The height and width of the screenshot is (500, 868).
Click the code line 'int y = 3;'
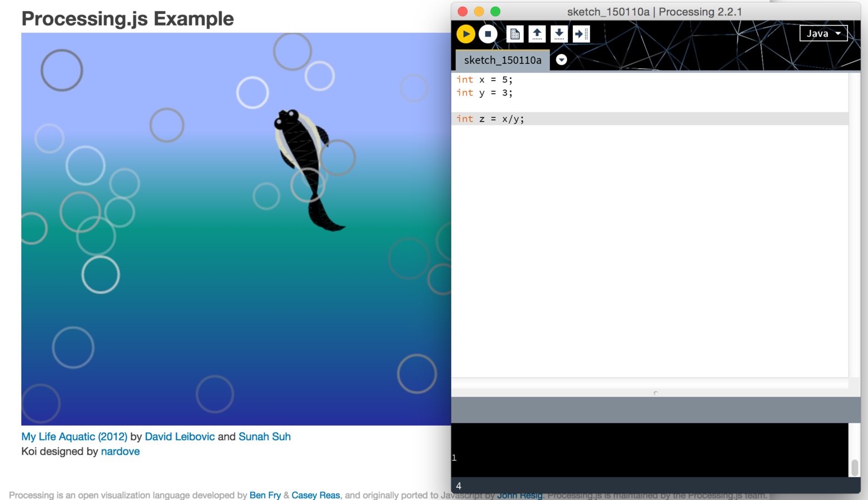coord(484,93)
